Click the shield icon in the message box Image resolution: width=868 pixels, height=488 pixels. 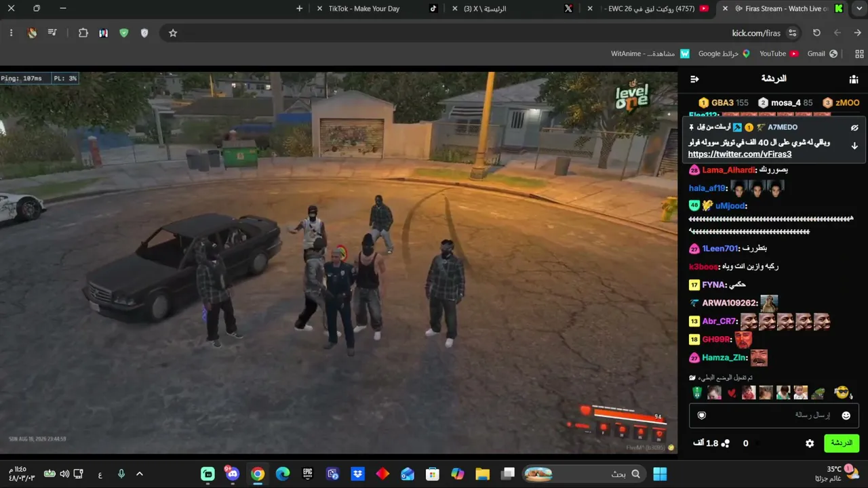coord(702,415)
